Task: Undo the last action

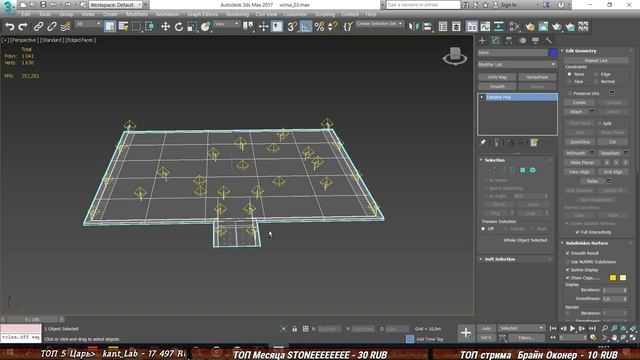Action: (9, 27)
